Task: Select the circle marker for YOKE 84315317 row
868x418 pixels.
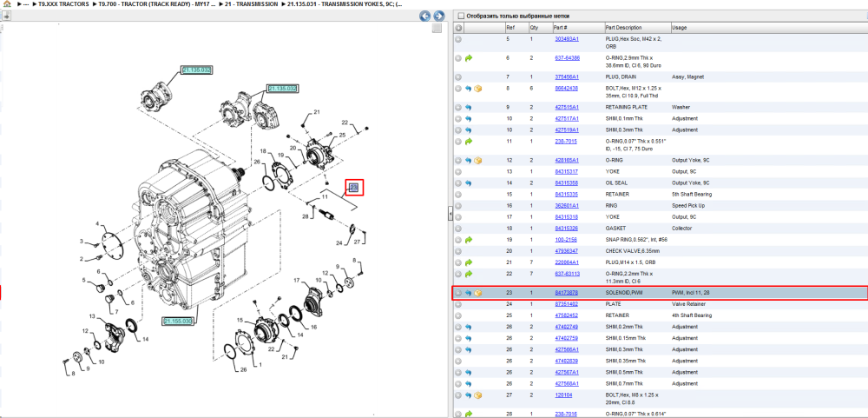Action: coord(458,171)
